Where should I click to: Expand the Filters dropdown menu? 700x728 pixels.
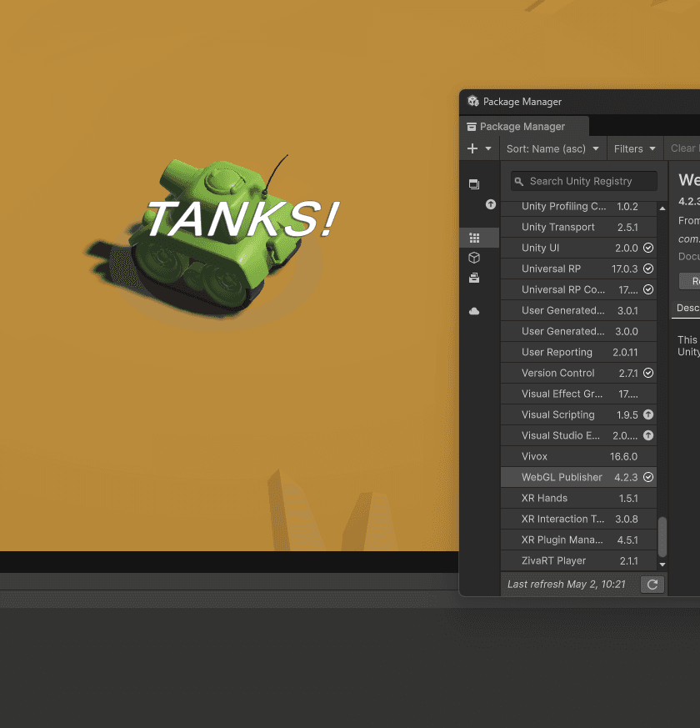635,148
